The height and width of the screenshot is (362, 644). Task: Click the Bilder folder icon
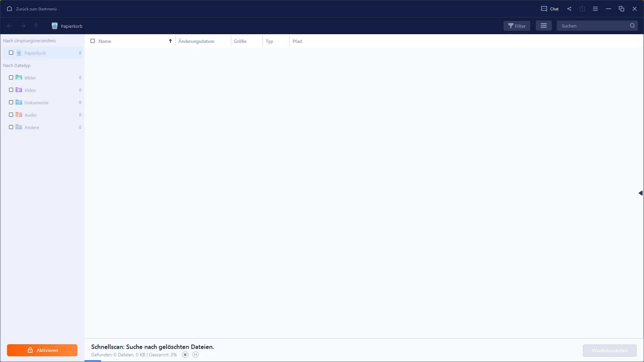point(19,77)
